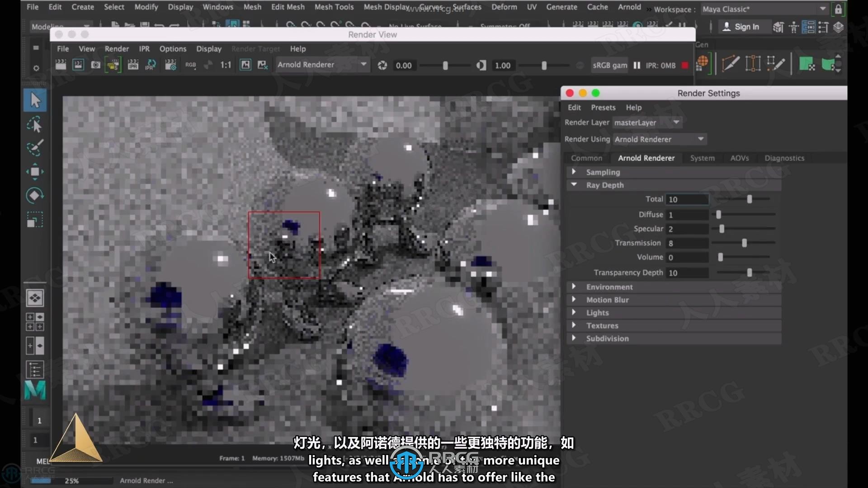
Task: Open the Presets menu in Render Settings
Action: point(603,108)
